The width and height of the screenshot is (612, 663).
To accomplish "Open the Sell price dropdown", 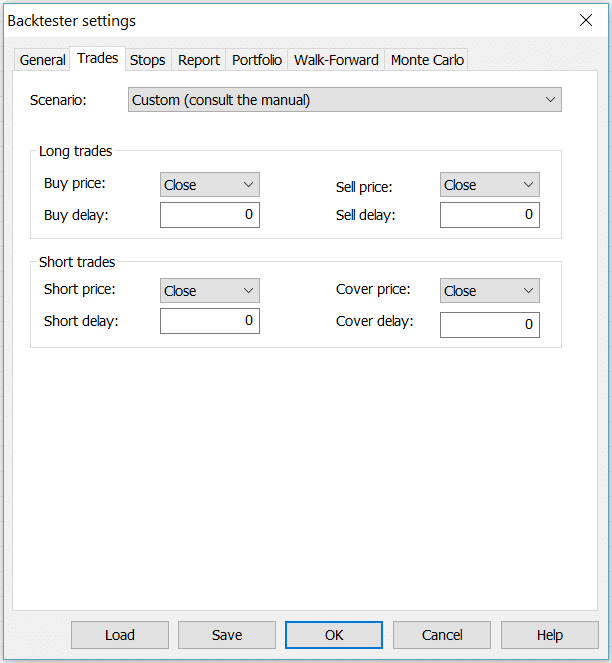I will click(x=490, y=185).
